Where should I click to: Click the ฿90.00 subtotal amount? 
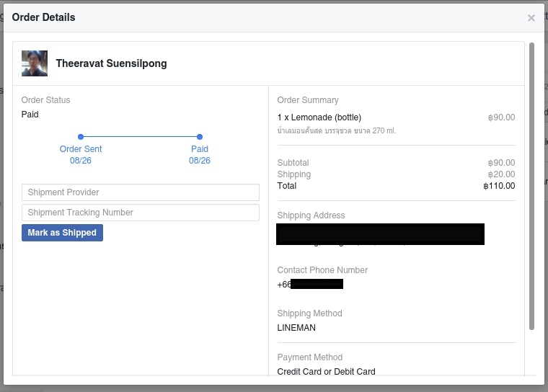tap(502, 163)
